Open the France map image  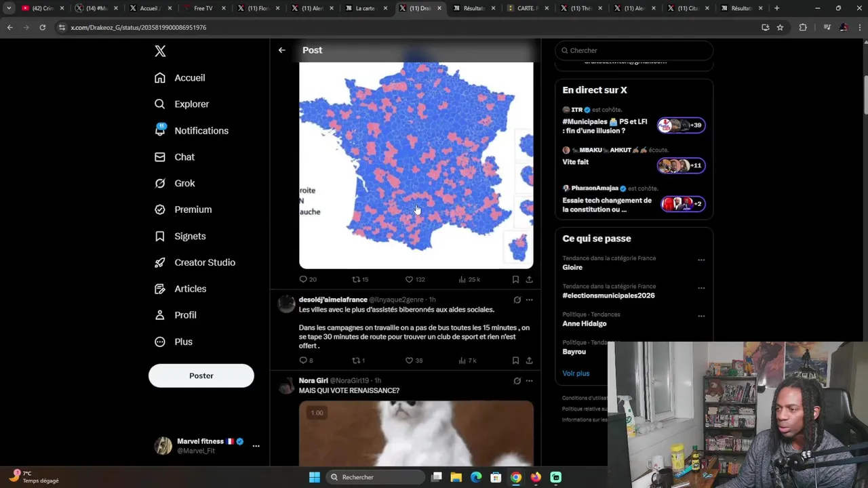(416, 165)
